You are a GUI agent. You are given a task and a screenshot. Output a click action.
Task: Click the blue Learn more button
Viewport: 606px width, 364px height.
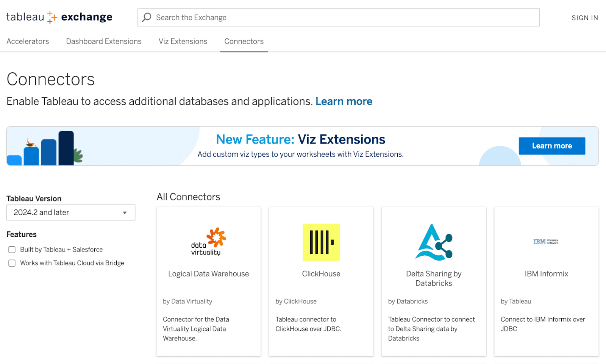coord(552,146)
